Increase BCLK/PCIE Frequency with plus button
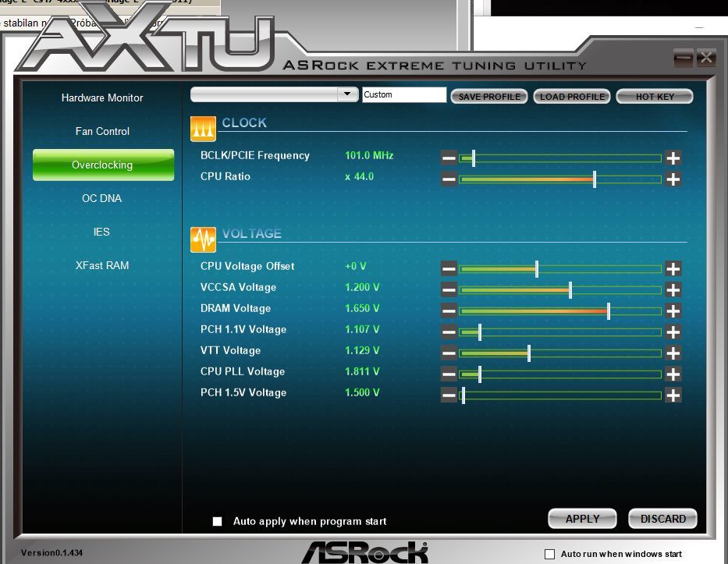The height and width of the screenshot is (564, 728). pyautogui.click(x=673, y=158)
